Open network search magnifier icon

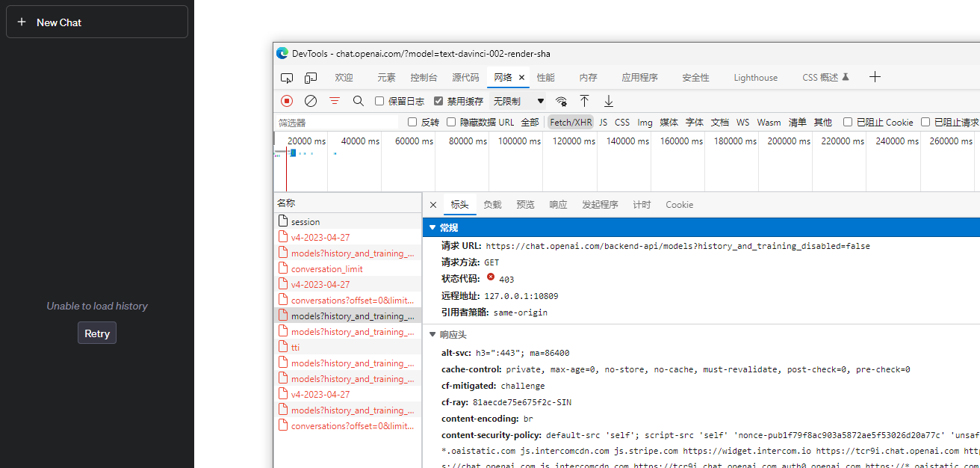coord(359,101)
